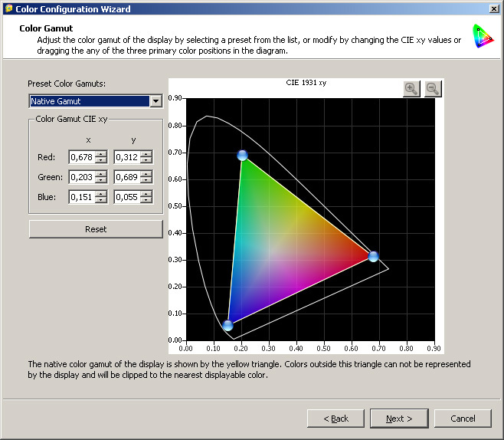The image size is (504, 440).
Task: Select the red primary handle in diagram
Action: [373, 256]
